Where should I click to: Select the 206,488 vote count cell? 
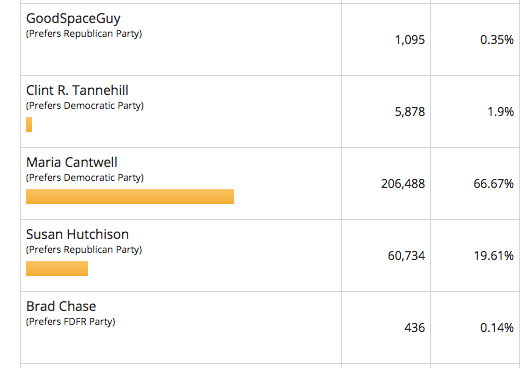386,183
